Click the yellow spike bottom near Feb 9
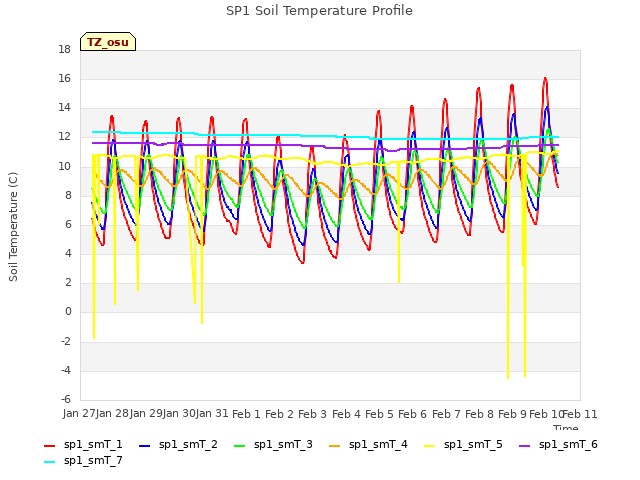Image resolution: width=640 pixels, height=480 pixels. [508, 378]
